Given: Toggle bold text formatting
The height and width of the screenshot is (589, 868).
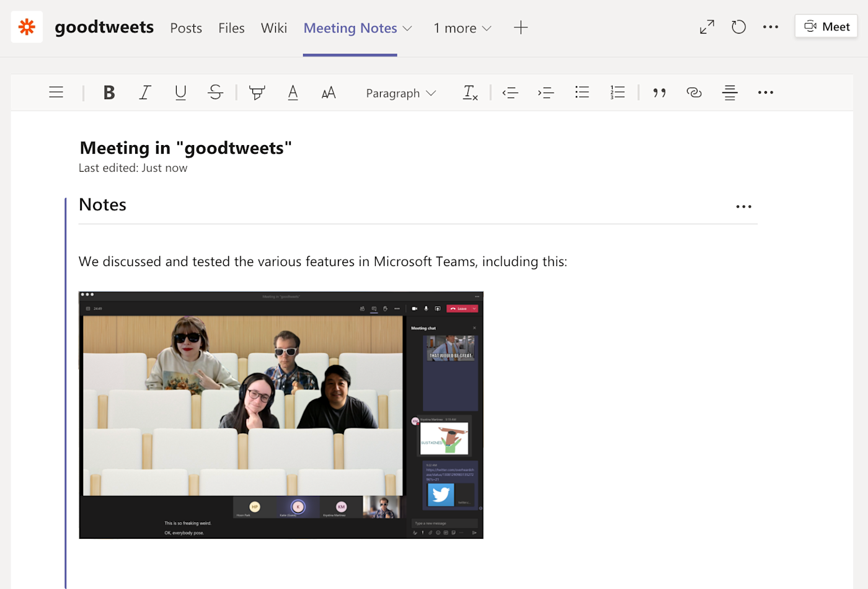Looking at the screenshot, I should (109, 93).
